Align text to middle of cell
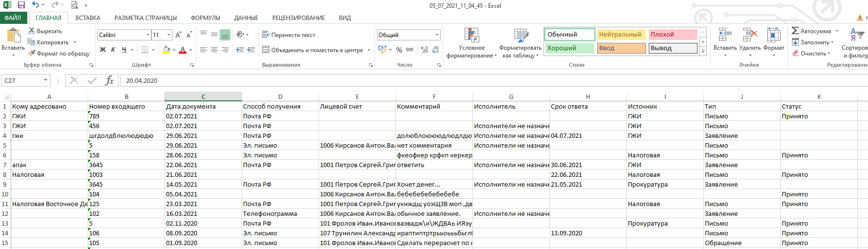Viewport: 868px width, 249px height. point(214,35)
